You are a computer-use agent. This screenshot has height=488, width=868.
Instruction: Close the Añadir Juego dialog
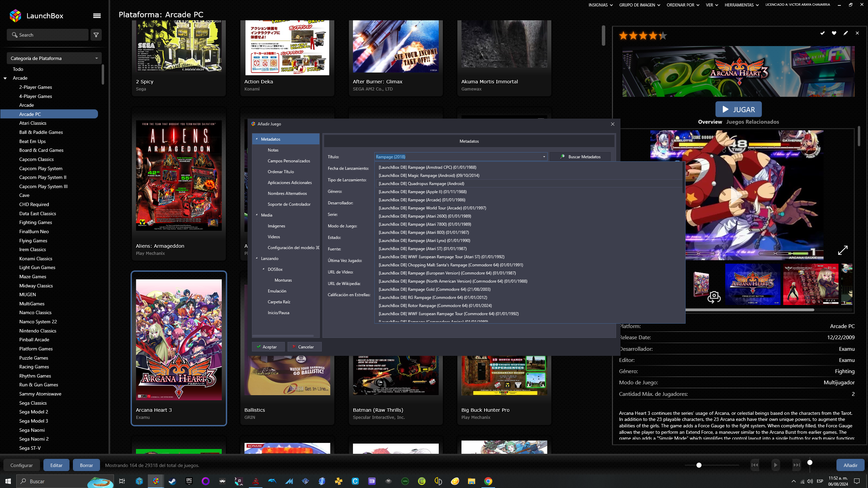[612, 124]
